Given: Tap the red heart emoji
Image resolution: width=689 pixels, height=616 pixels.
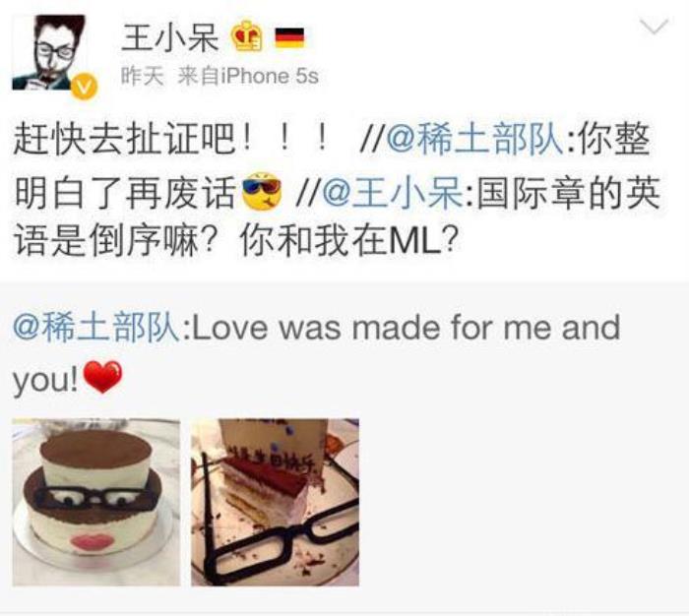Looking at the screenshot, I should 103,377.
